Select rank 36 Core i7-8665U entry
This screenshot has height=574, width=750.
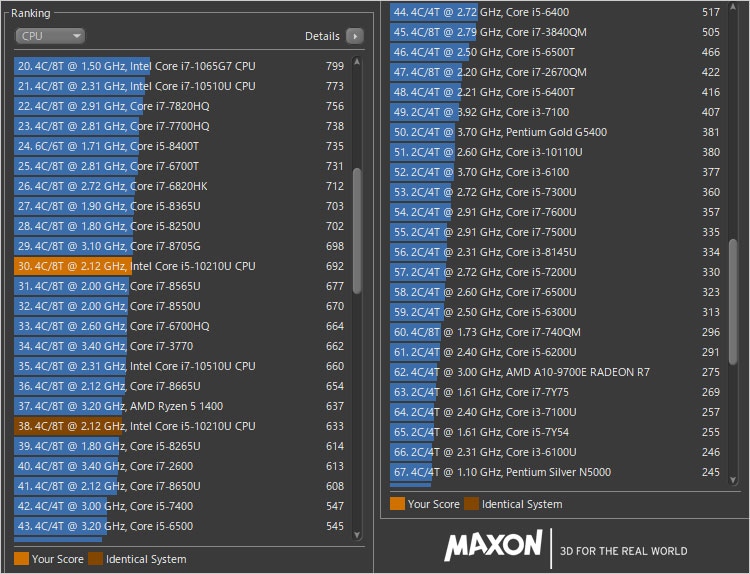[x=179, y=386]
